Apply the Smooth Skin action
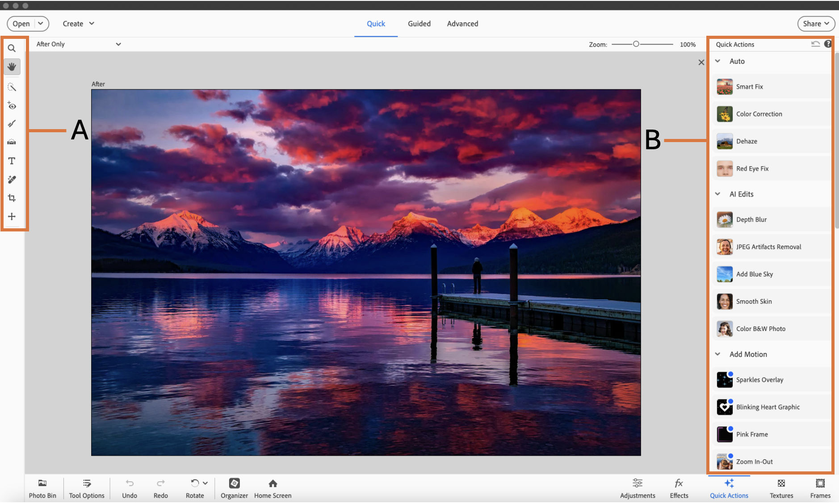839x504 pixels. [x=772, y=301]
